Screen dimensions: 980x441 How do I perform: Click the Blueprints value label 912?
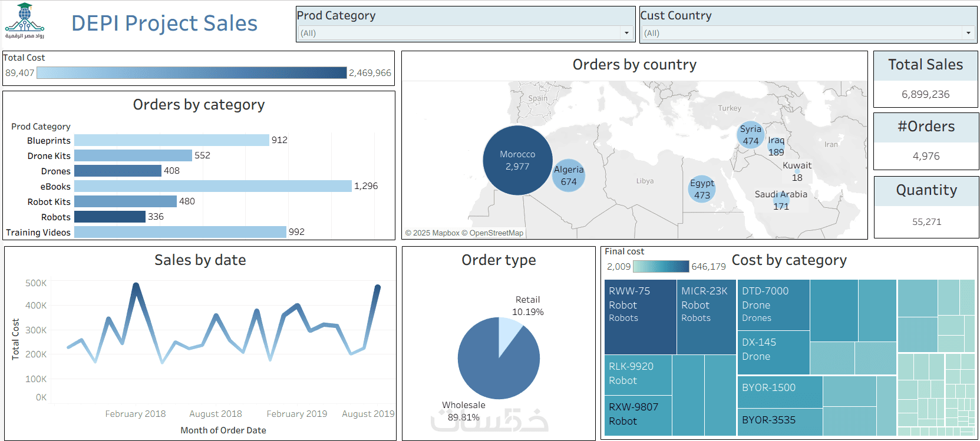point(279,140)
